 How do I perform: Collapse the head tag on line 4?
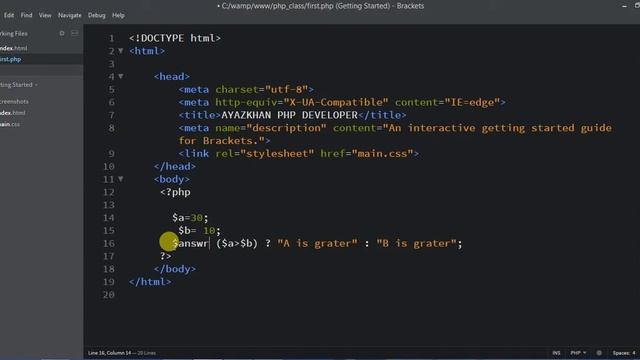(121, 76)
